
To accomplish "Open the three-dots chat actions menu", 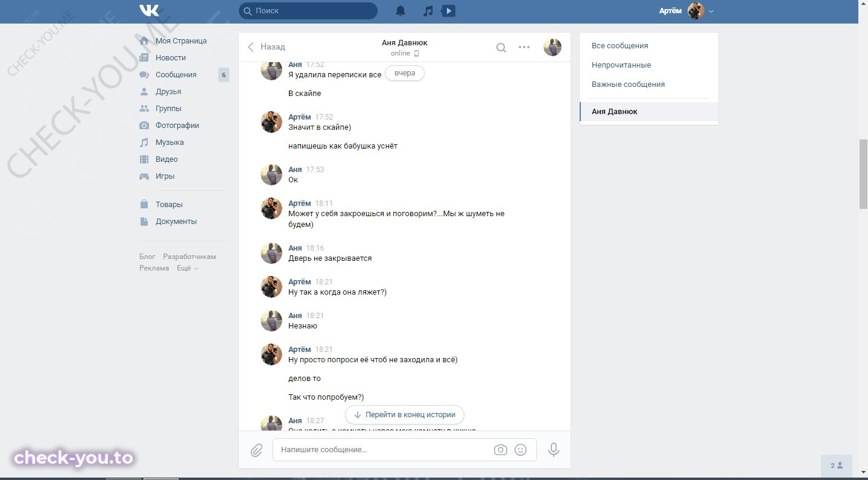I will [524, 47].
